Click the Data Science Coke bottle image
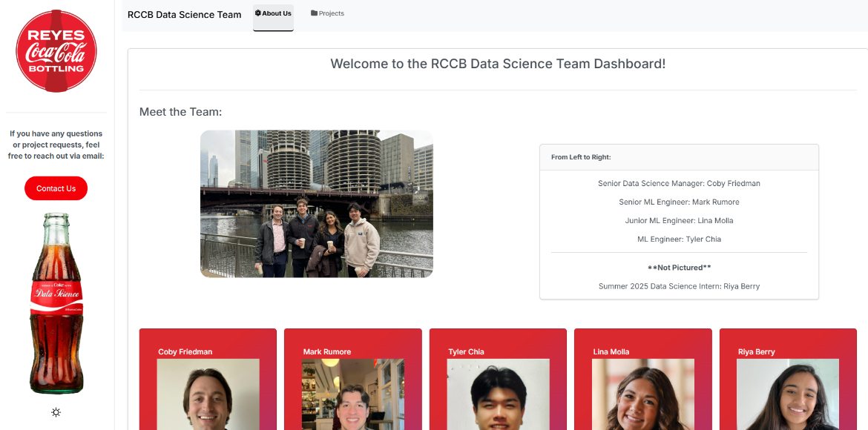This screenshot has width=868, height=430. [x=56, y=304]
